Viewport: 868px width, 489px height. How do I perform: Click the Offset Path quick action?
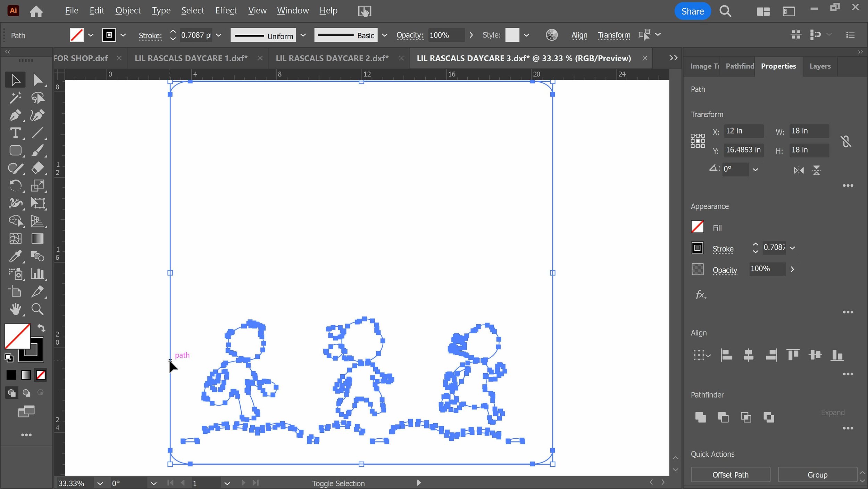point(730,475)
